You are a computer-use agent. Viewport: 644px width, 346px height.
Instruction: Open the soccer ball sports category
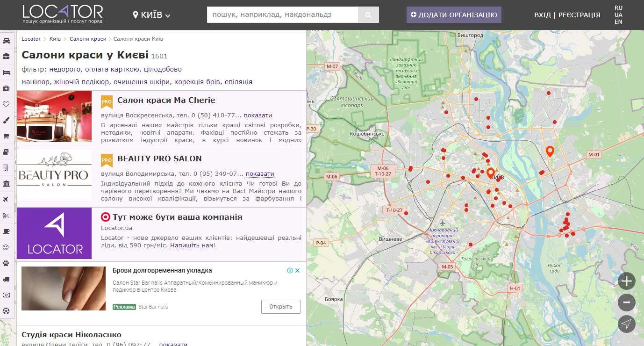[x=6, y=310]
